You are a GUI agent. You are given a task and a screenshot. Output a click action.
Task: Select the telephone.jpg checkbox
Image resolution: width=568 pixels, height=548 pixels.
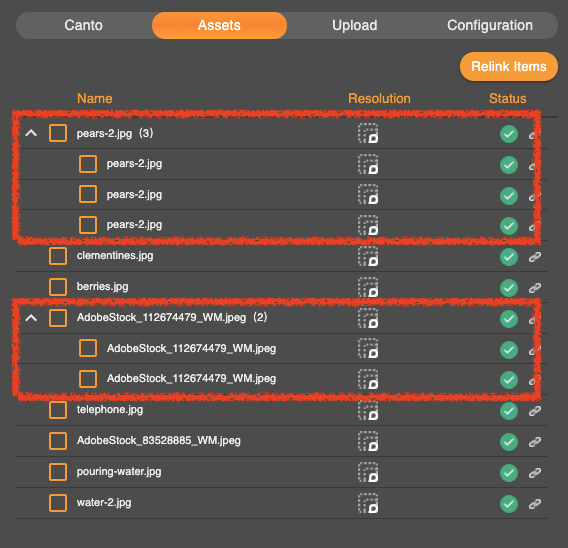(58, 410)
